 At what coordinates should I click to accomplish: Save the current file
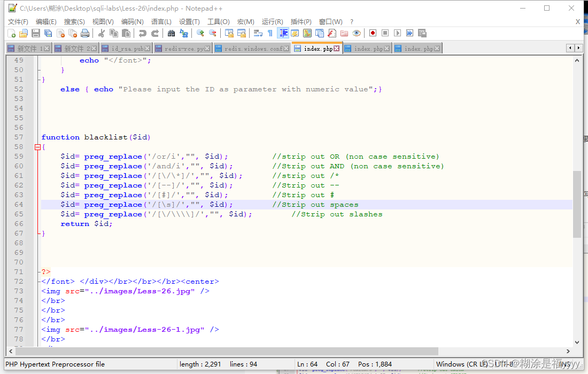click(x=36, y=33)
